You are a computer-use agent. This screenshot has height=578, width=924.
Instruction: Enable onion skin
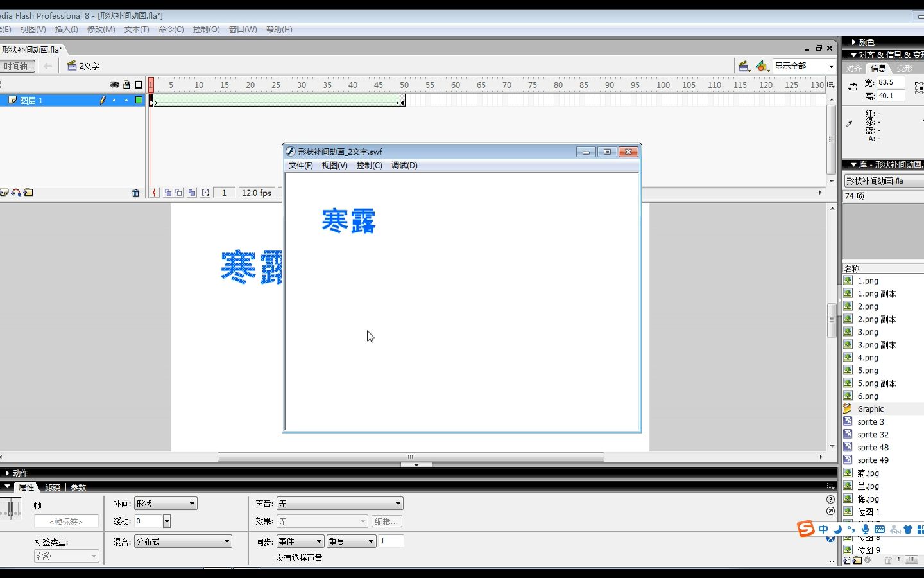point(168,193)
